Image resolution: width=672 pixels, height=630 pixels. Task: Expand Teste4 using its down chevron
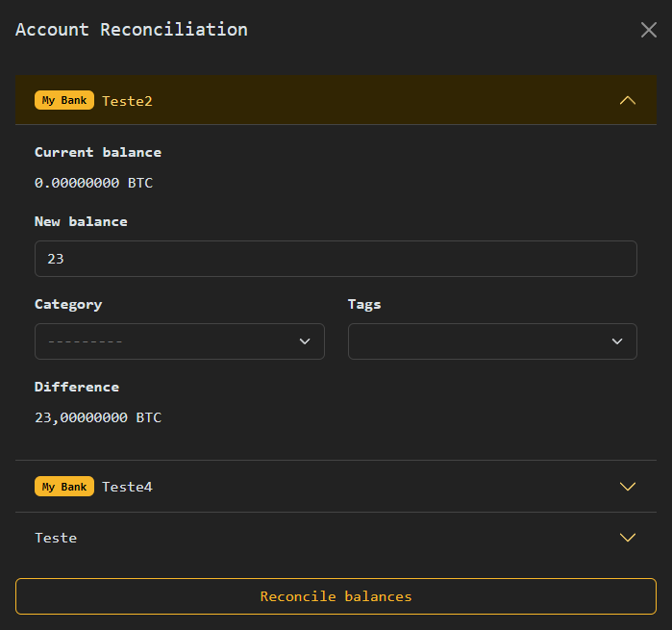(x=628, y=487)
